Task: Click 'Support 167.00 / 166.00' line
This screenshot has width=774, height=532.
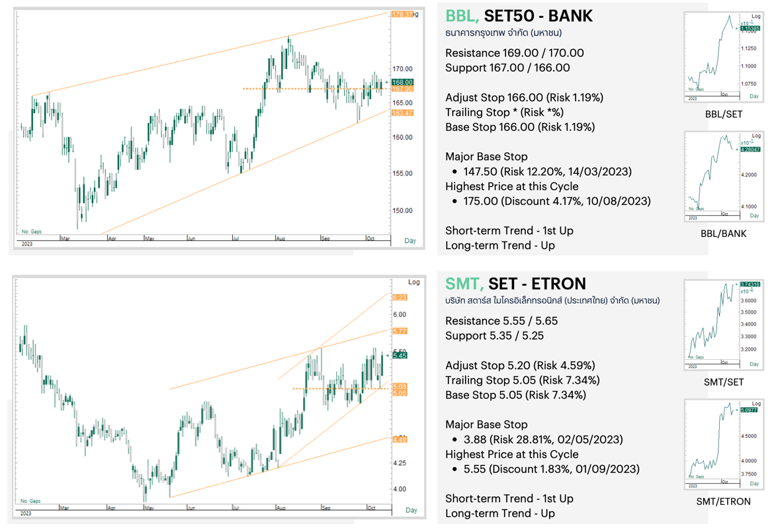Action: pyautogui.click(x=507, y=67)
